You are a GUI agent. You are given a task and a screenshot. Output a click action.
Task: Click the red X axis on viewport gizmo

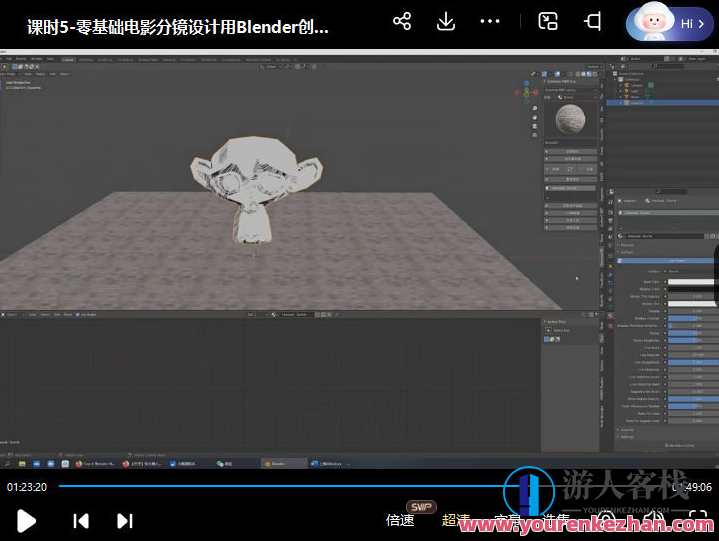[535, 93]
